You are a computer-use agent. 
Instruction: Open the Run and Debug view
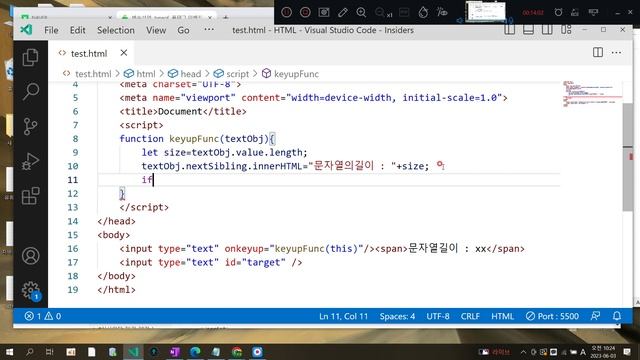[31, 161]
